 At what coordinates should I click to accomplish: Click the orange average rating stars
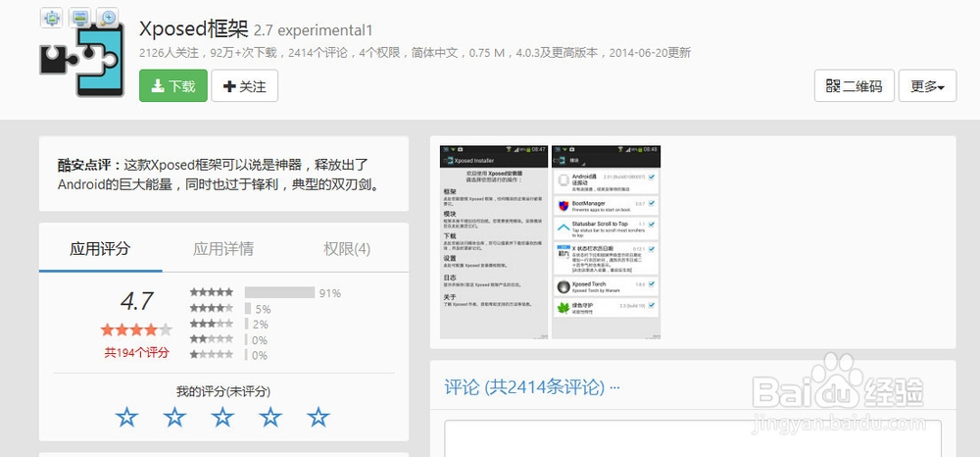click(x=136, y=330)
